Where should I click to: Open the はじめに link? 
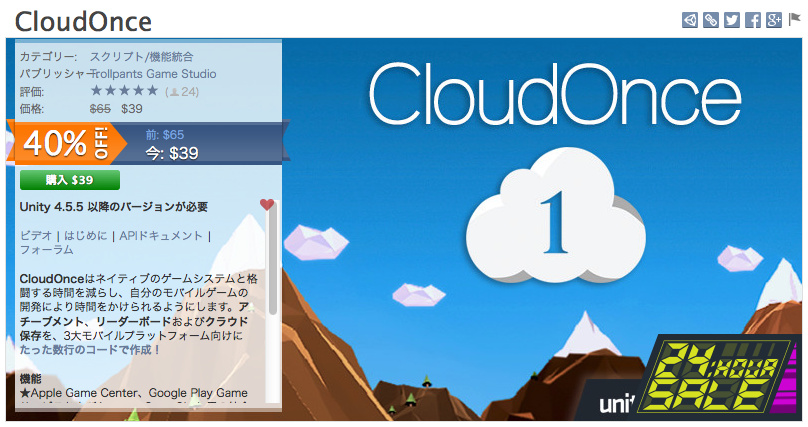click(86, 235)
